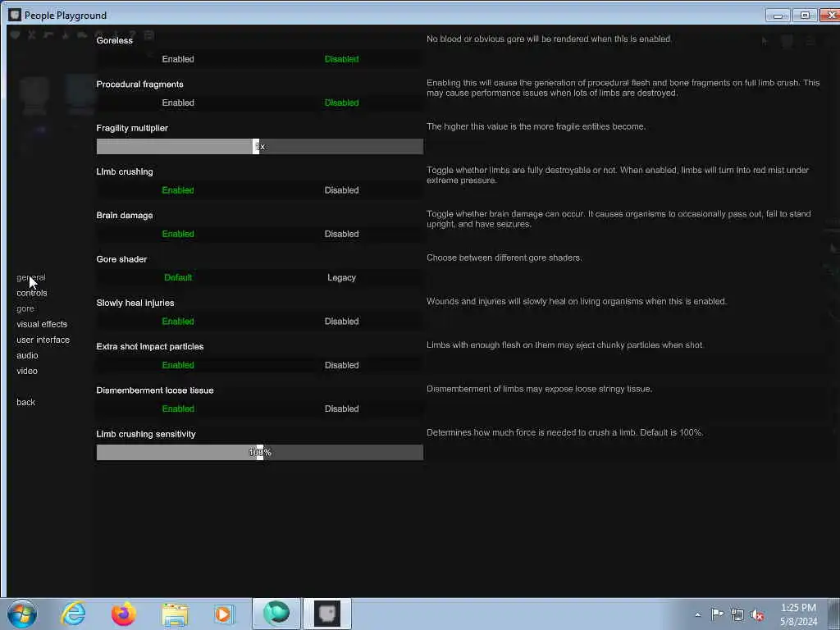This screenshot has width=840, height=630.
Task: Disable Limb crushing
Action: coord(341,190)
